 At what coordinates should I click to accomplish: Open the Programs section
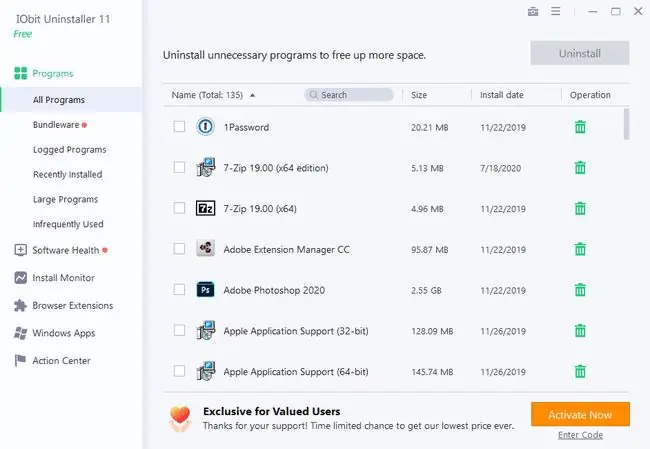(x=53, y=73)
